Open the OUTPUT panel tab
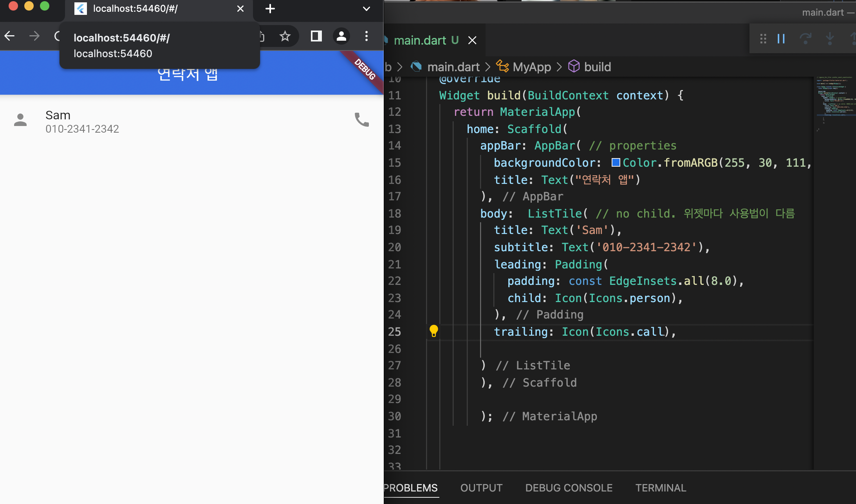Screen dimensions: 856x504 pos(481,488)
